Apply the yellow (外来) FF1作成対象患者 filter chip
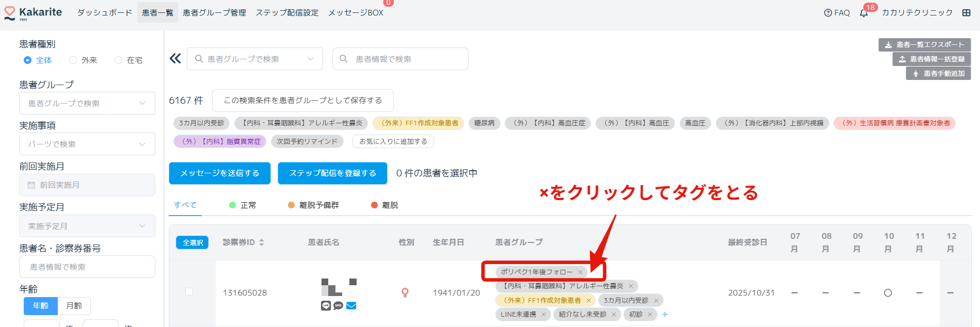 click(419, 123)
